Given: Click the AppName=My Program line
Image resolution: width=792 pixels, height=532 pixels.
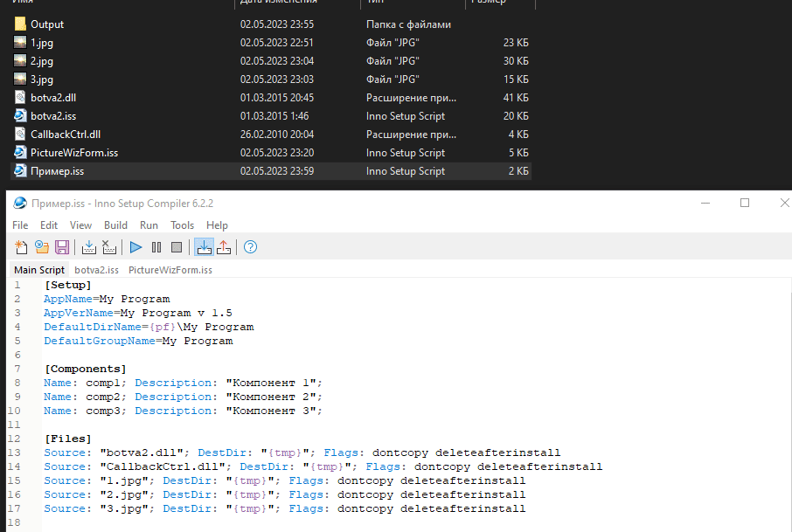Looking at the screenshot, I should [107, 299].
